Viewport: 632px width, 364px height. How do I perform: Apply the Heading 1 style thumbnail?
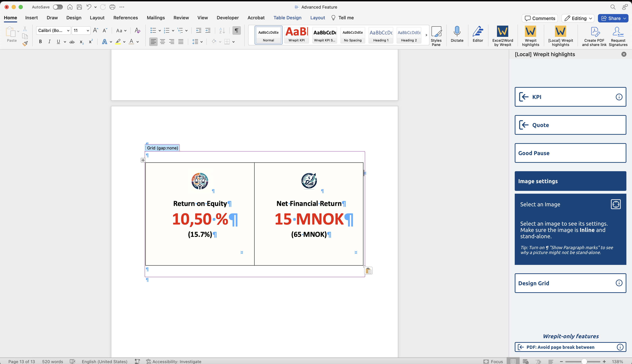tap(381, 35)
